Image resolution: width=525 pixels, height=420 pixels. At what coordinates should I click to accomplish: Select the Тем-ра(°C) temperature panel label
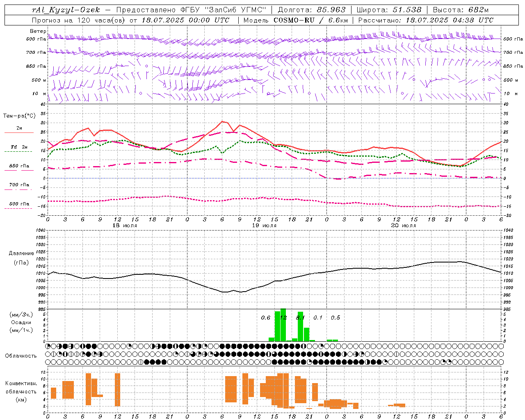pyautogui.click(x=19, y=116)
